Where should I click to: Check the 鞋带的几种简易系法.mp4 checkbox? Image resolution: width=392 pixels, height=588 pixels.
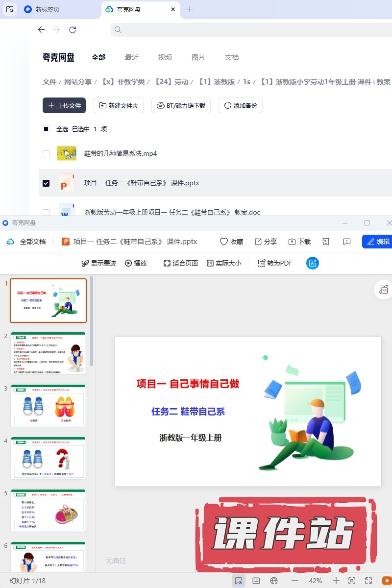coord(46,154)
